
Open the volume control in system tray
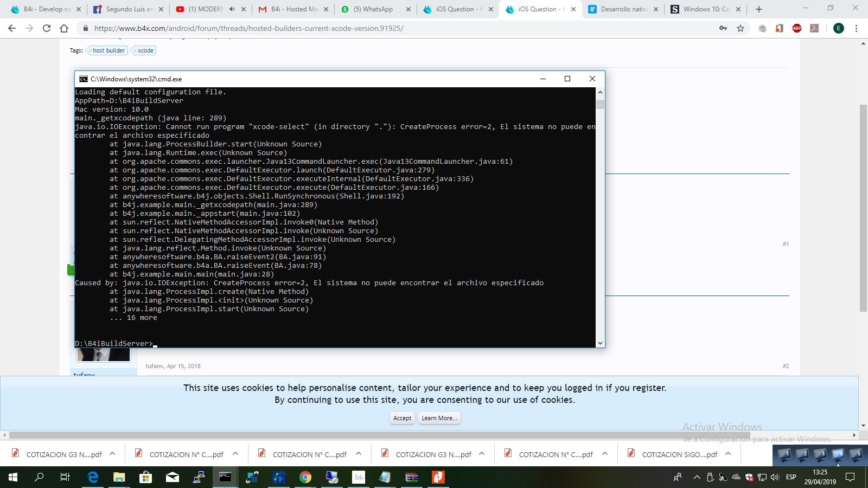click(775, 477)
